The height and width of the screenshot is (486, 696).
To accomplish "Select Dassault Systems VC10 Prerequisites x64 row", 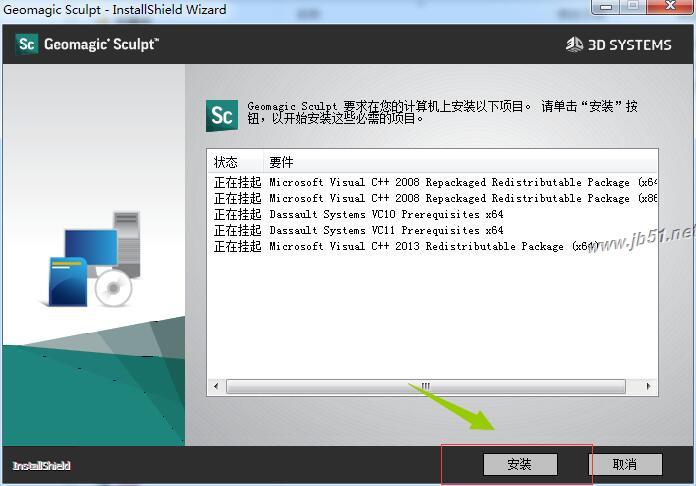I will [x=433, y=214].
